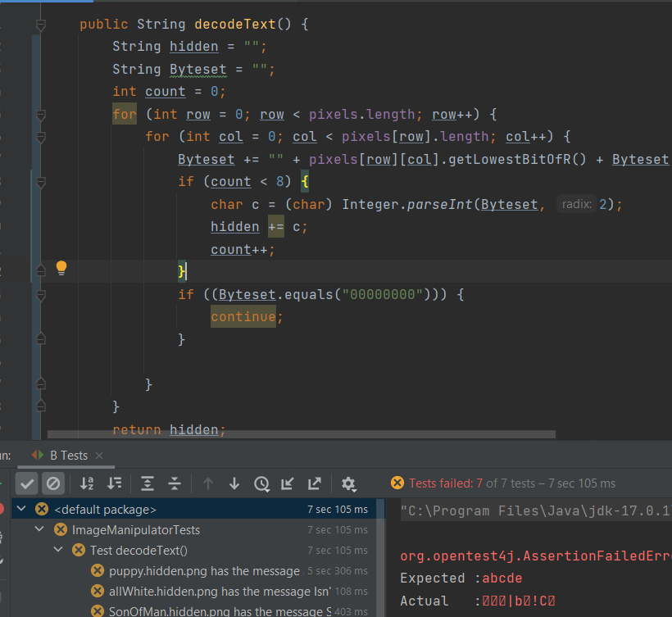Toggle show ignored tests filter
This screenshot has height=617, width=672.
tap(52, 483)
